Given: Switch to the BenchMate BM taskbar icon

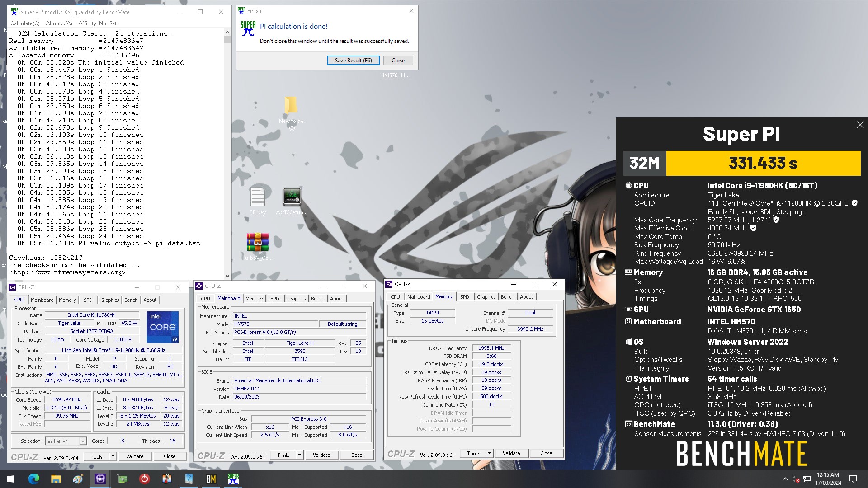Looking at the screenshot, I should click(x=211, y=479).
